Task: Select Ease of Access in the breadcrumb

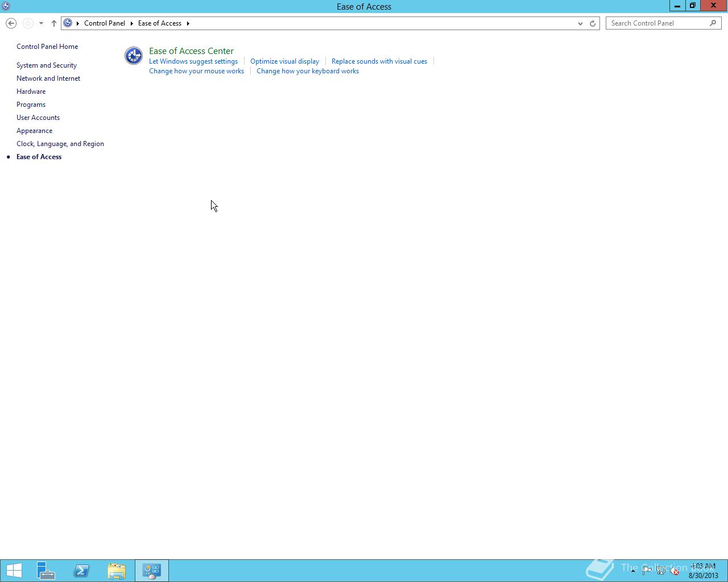Action: pos(160,23)
